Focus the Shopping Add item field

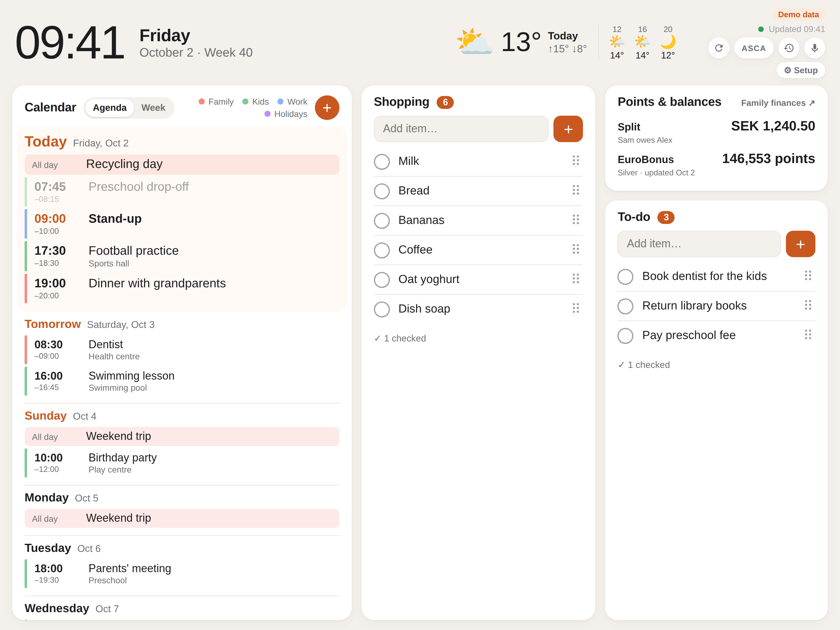461,129
